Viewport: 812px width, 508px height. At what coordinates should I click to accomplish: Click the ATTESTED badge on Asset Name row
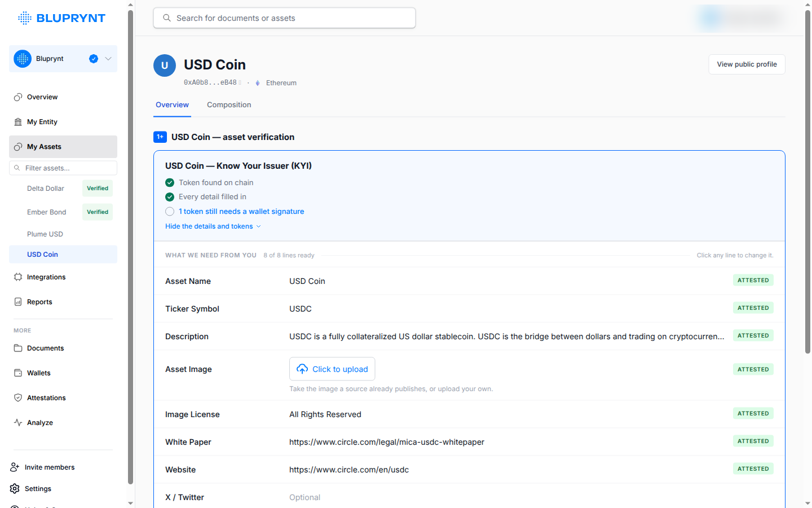pos(753,281)
